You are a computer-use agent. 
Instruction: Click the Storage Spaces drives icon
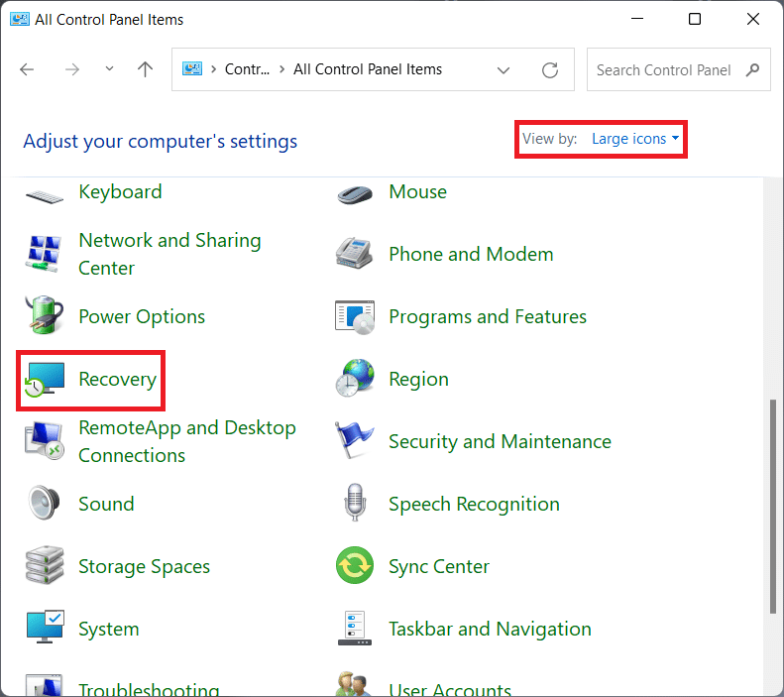click(x=45, y=567)
